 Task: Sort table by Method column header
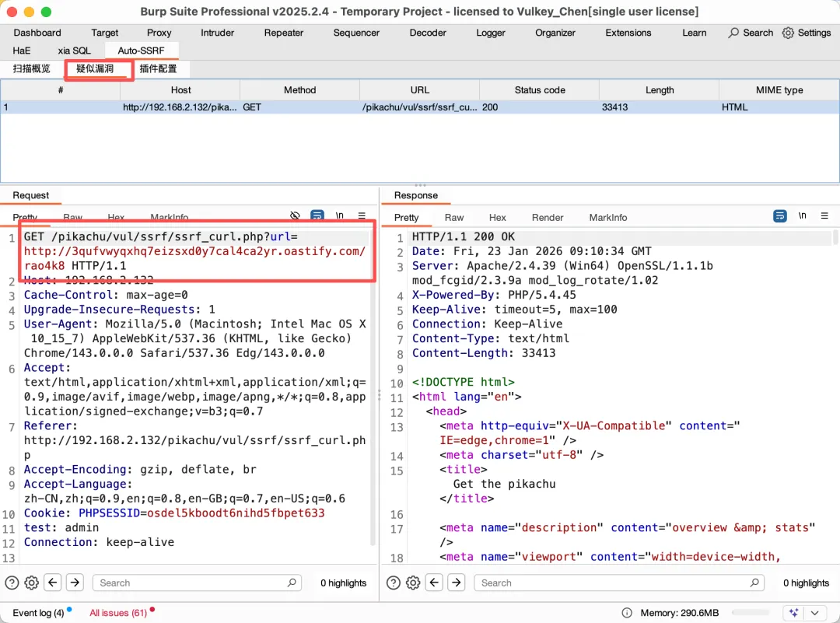(299, 90)
